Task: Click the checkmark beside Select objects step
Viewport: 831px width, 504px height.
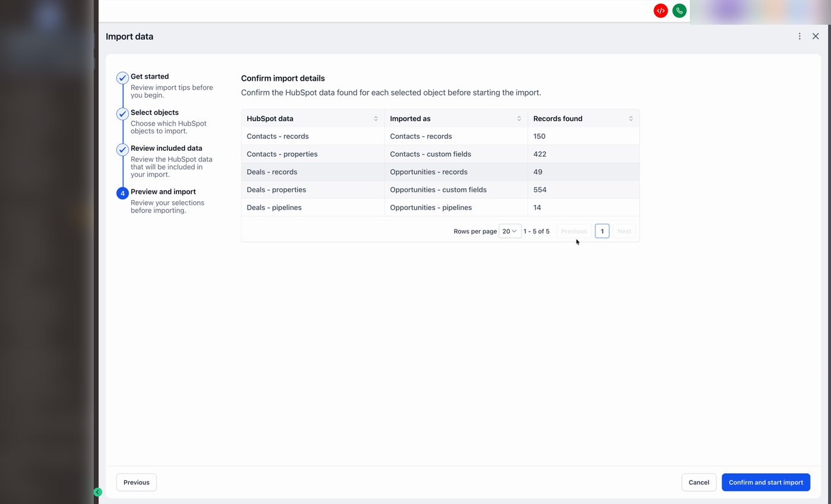Action: [x=122, y=113]
